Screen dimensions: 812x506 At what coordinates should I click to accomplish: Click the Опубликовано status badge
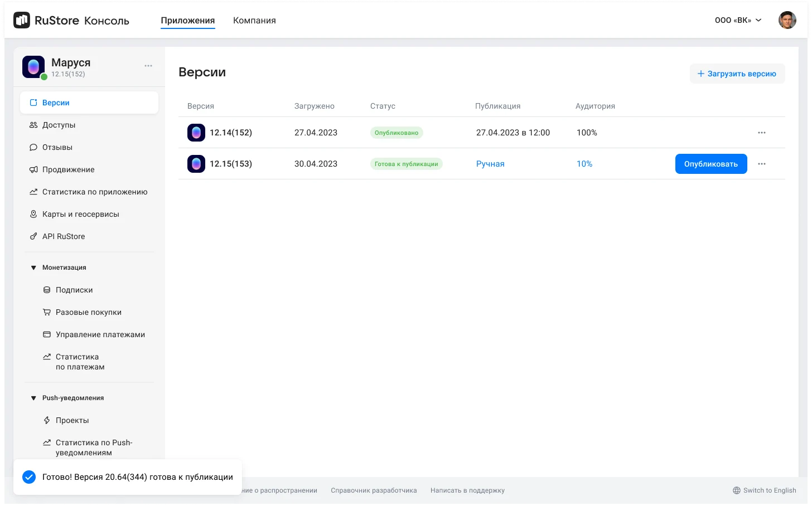coord(397,133)
